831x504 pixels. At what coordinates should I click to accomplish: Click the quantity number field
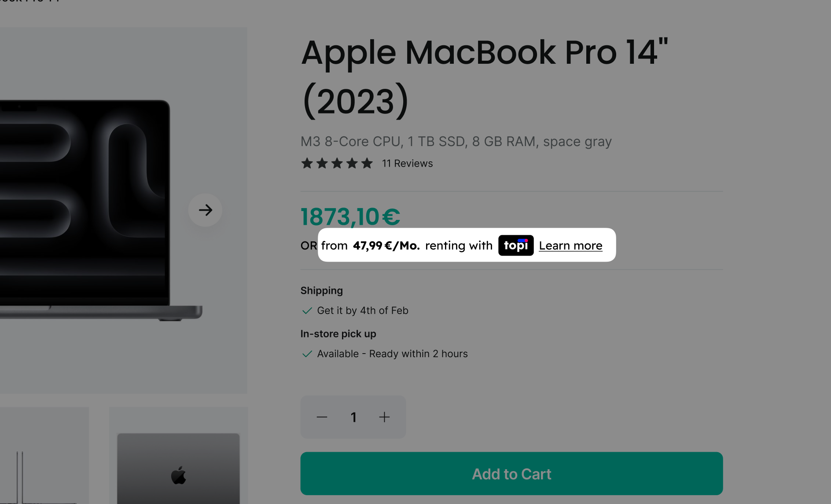tap(353, 417)
